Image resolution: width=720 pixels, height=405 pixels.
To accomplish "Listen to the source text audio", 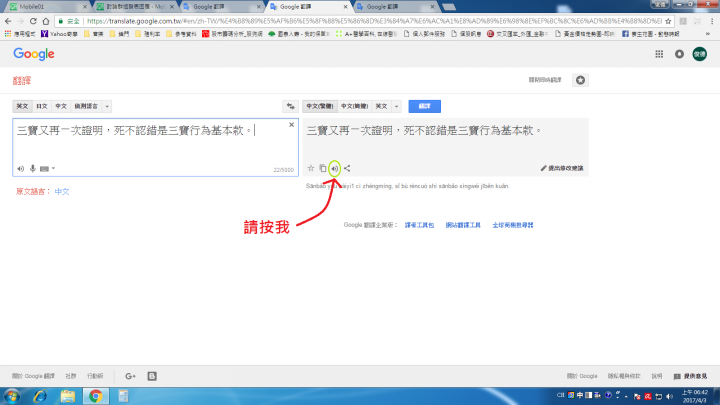I will click(x=21, y=169).
